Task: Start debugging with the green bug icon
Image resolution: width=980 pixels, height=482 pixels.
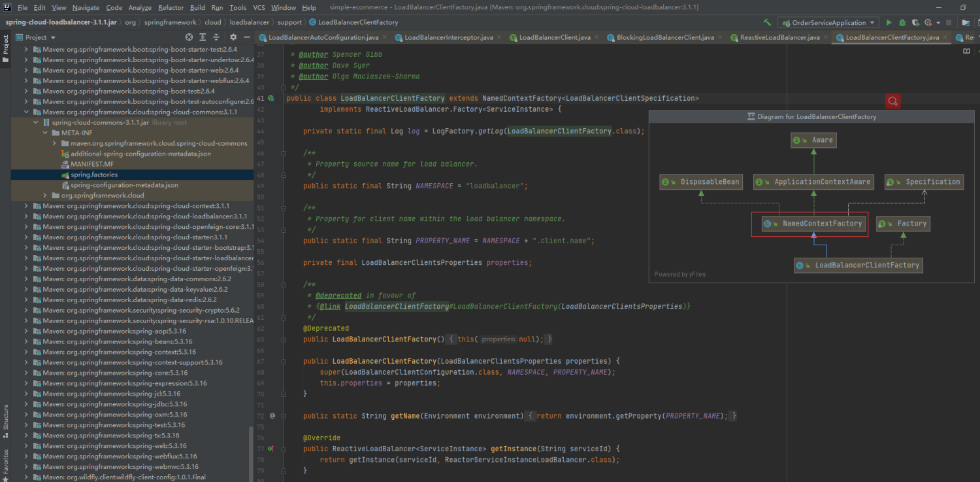Action: [x=902, y=23]
